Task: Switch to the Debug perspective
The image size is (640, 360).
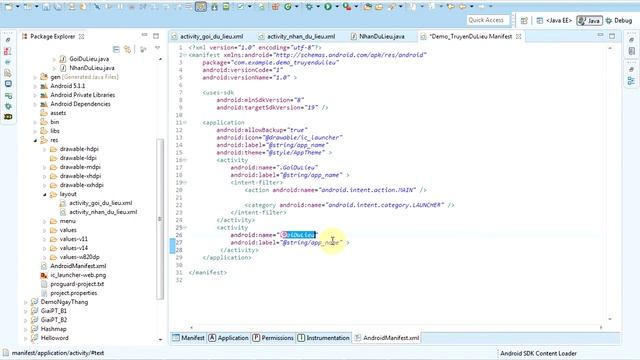Action: click(x=619, y=20)
